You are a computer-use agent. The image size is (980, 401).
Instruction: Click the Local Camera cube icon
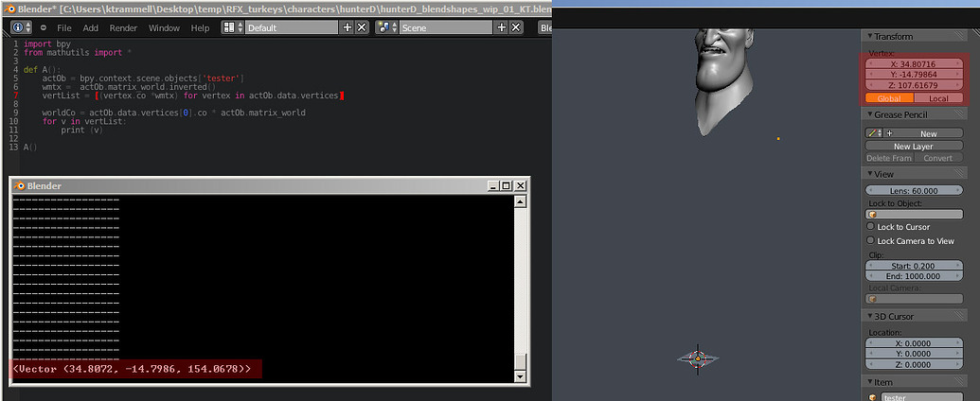873,299
